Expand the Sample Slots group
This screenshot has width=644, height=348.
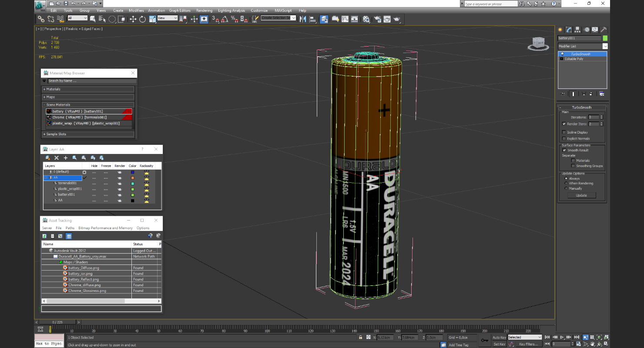click(x=88, y=134)
